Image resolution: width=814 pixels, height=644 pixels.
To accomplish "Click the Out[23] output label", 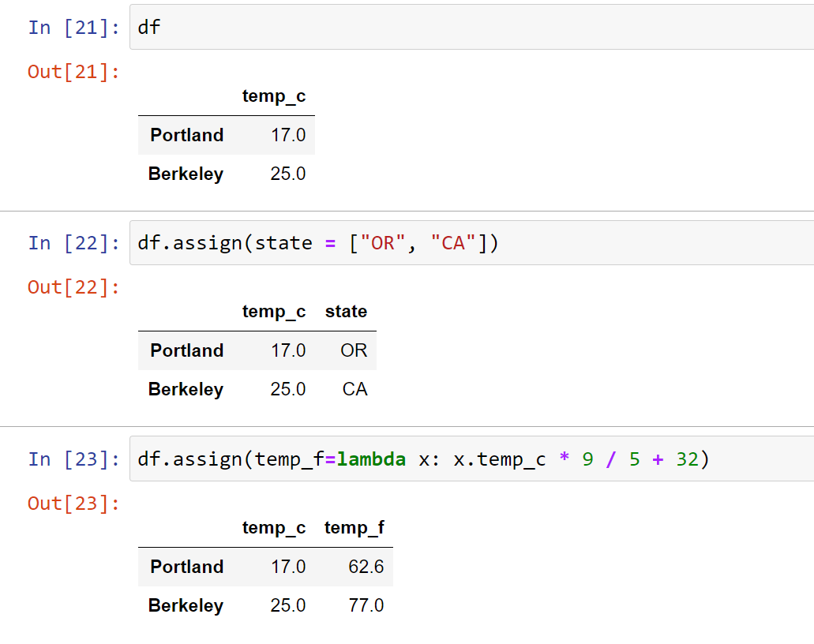I will pos(73,503).
